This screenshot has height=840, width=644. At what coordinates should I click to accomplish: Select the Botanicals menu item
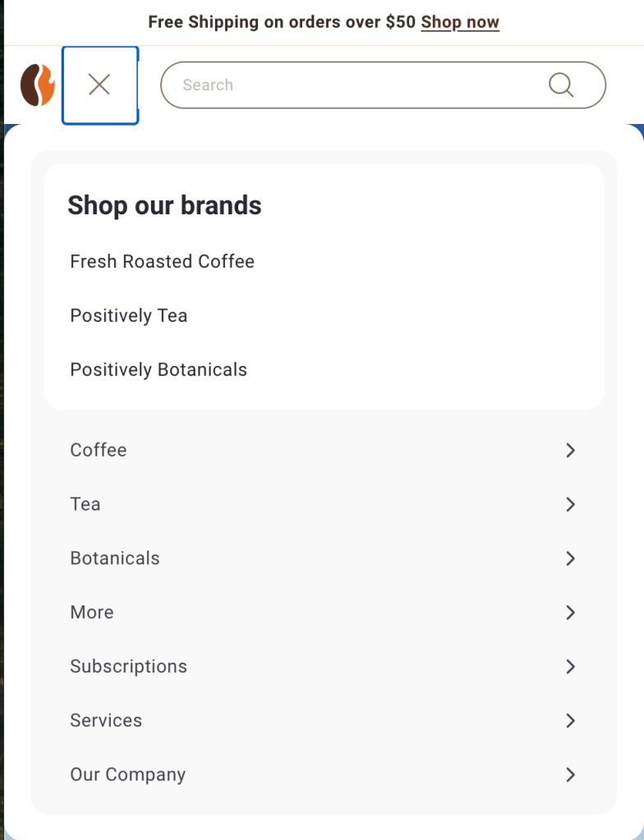point(115,558)
